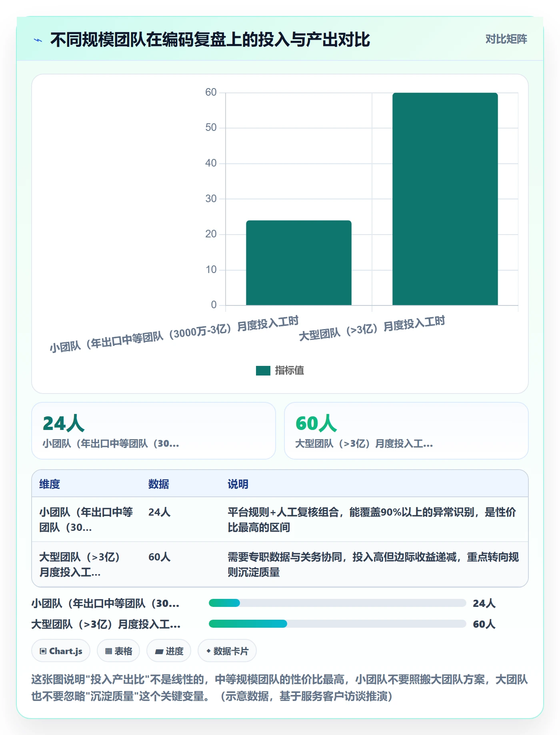Click the y-axis tick label 20

[x=211, y=234]
